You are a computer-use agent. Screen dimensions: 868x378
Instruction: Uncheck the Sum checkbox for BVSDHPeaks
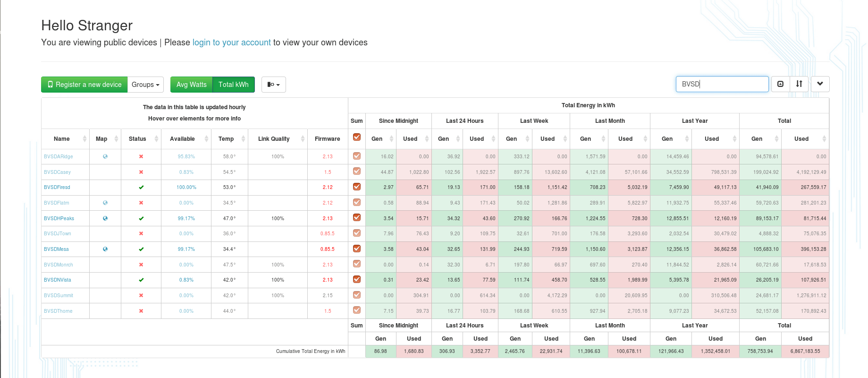pos(357,217)
